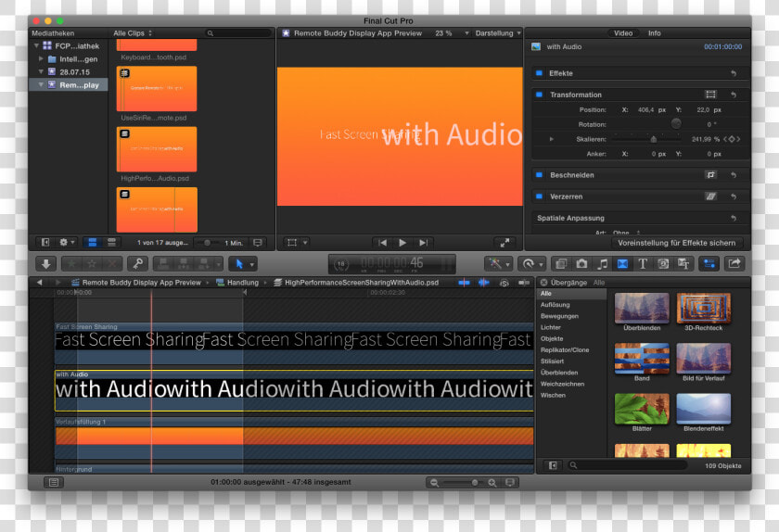The width and height of the screenshot is (779, 532).
Task: Go back in timeline history
Action: [39, 282]
